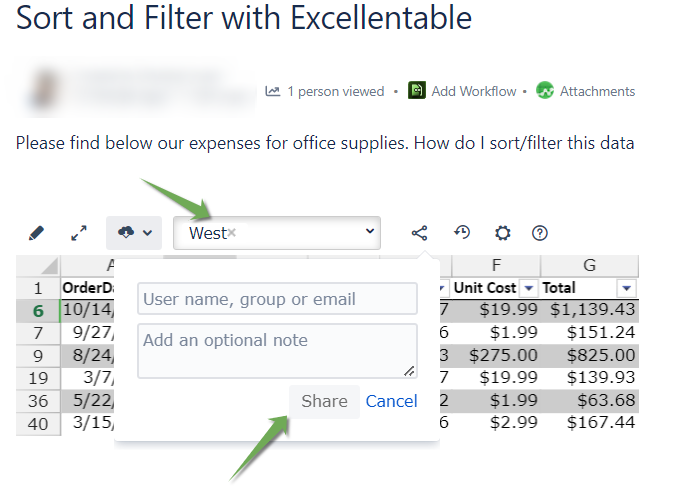Click the cell showing $63.68
674x494 pixels.
589,401
